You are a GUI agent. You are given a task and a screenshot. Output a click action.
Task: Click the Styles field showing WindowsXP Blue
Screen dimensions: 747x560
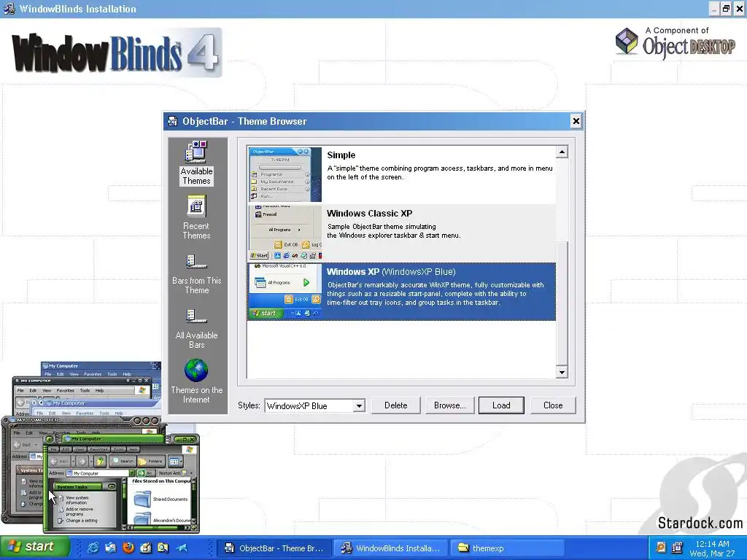point(315,405)
